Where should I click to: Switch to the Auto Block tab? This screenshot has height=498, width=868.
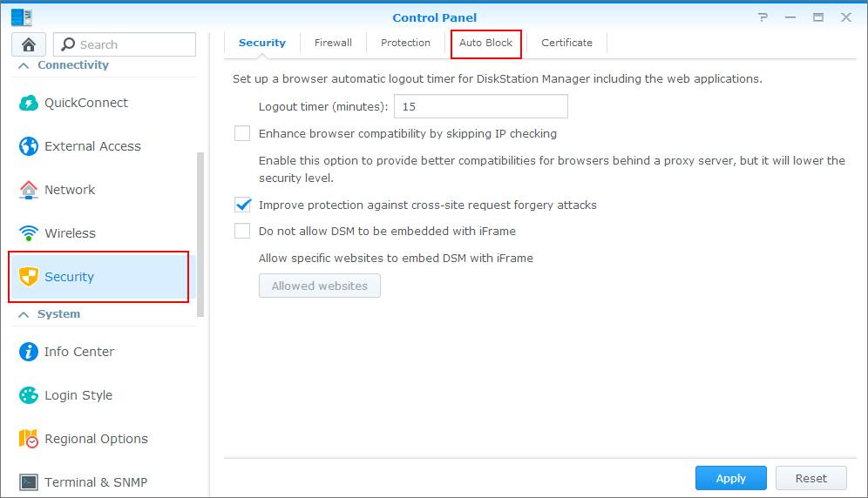(x=486, y=44)
